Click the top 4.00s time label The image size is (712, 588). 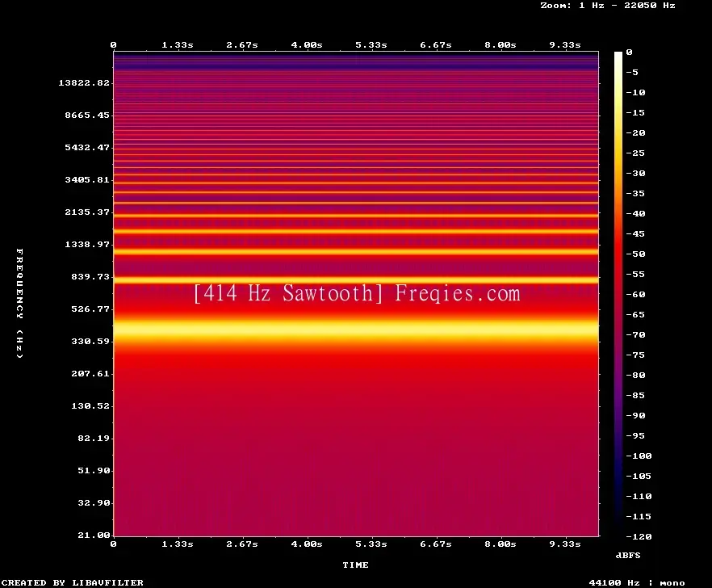307,44
